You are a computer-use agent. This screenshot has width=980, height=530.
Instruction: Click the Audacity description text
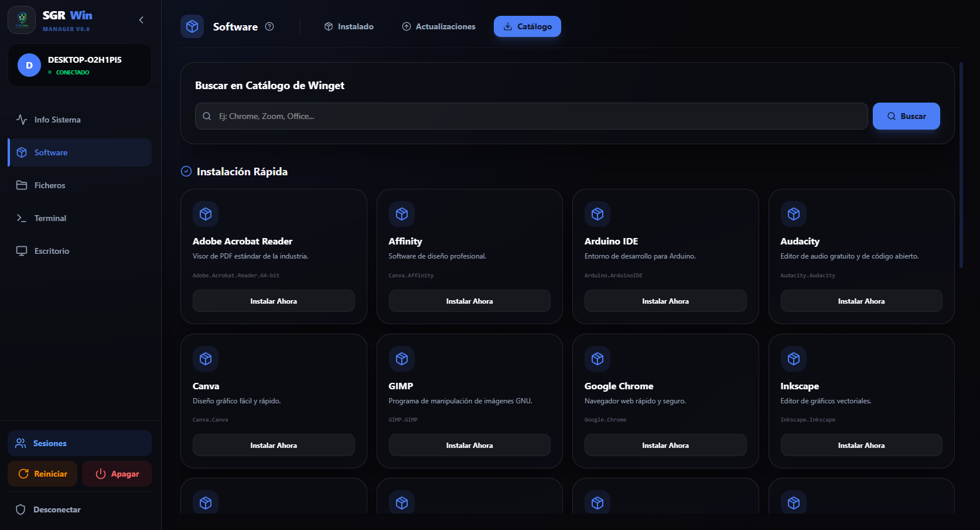[849, 256]
